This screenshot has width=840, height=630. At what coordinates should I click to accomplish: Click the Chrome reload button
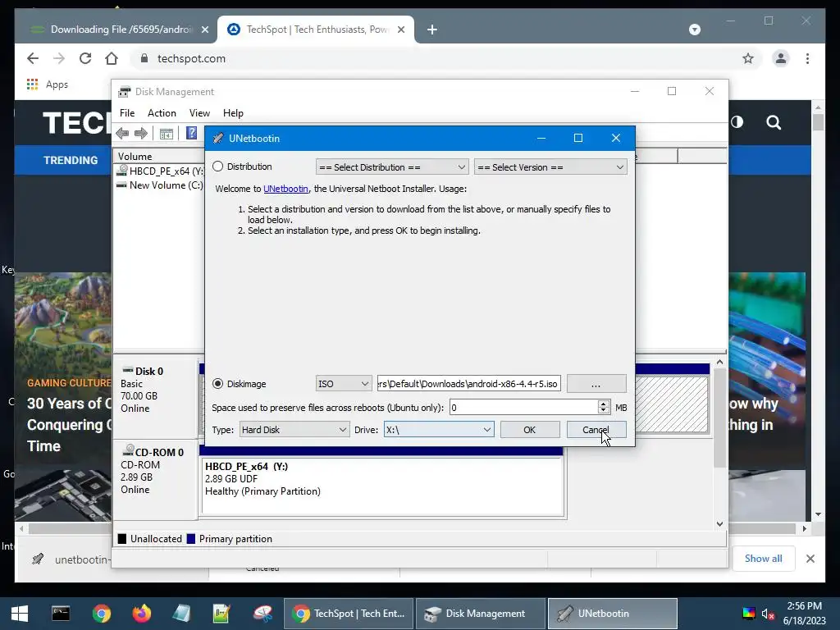85,58
